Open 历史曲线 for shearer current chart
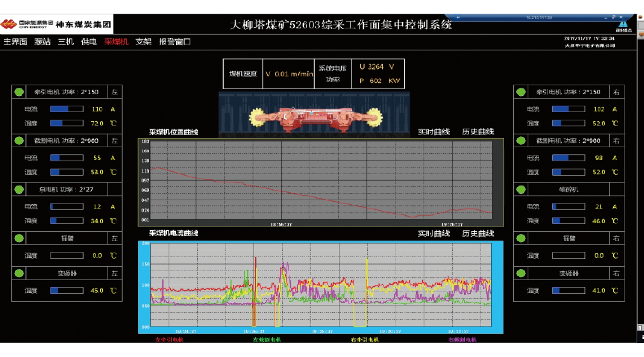The image size is (644, 357). coord(478,233)
